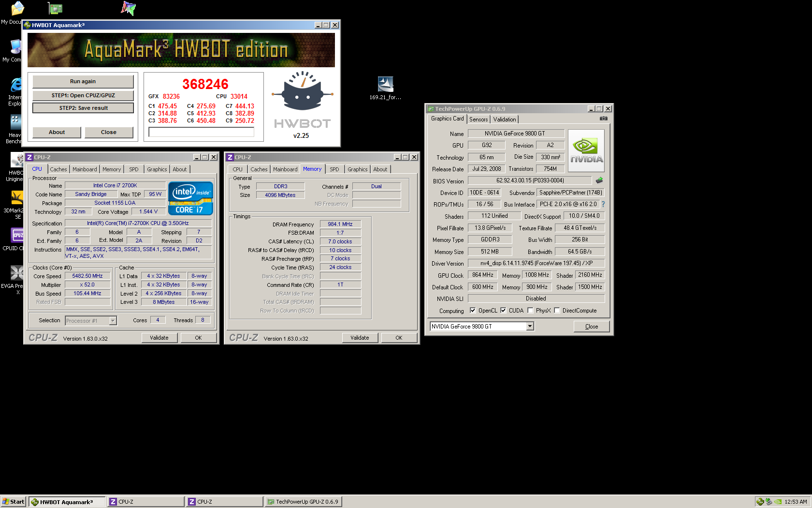Click the NVIDIA system tray icon

tap(778, 502)
